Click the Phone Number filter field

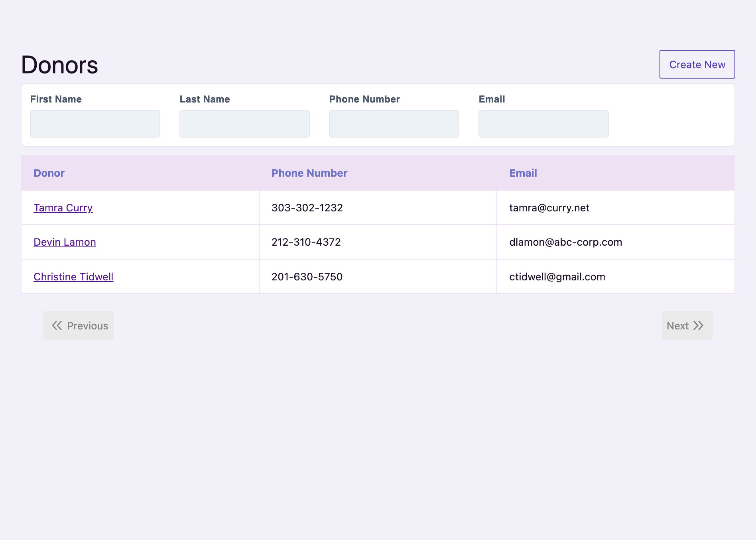pos(394,124)
